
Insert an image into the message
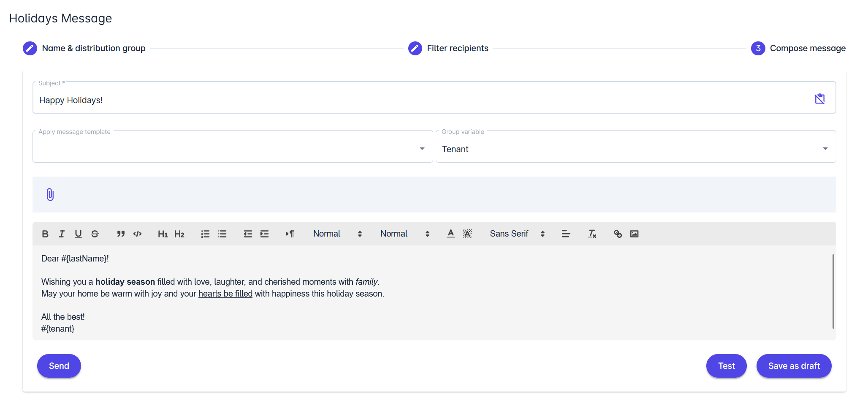[x=634, y=234]
